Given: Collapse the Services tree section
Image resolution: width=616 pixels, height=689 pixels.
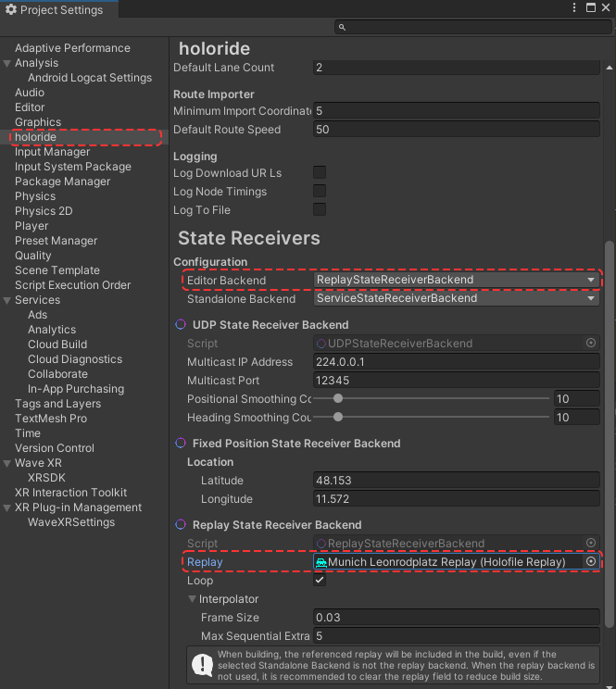Looking at the screenshot, I should [x=7, y=301].
